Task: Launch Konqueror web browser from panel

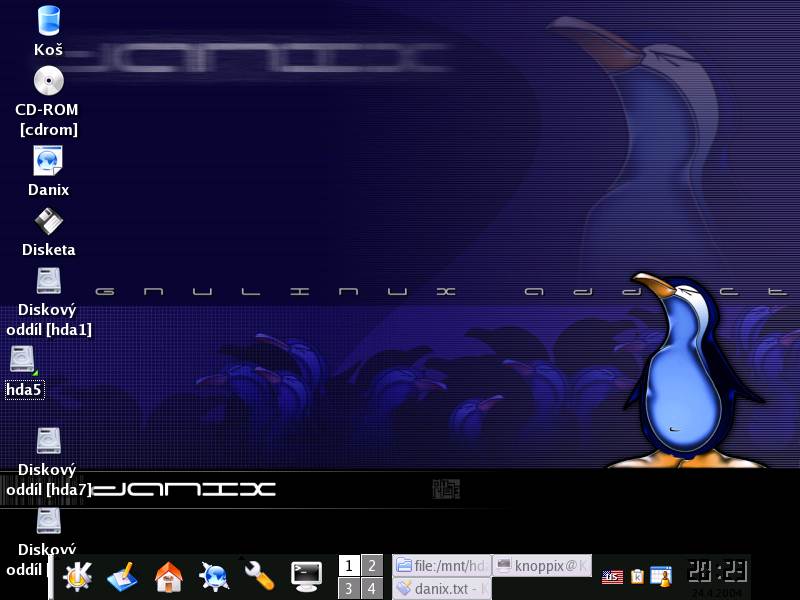Action: (214, 576)
